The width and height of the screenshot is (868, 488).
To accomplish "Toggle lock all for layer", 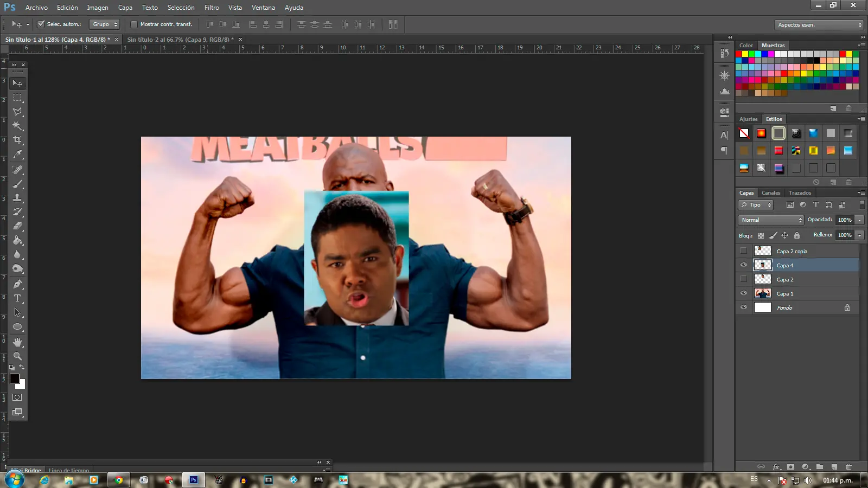I will tap(797, 235).
